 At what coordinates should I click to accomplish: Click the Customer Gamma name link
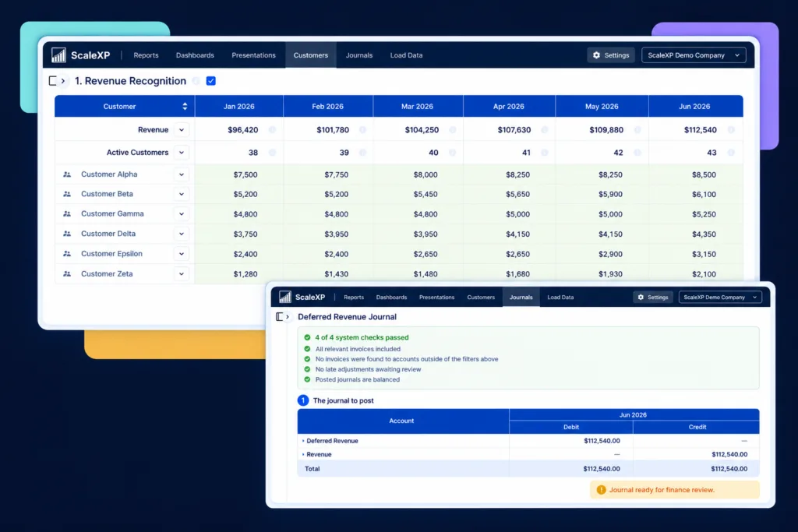click(x=112, y=214)
